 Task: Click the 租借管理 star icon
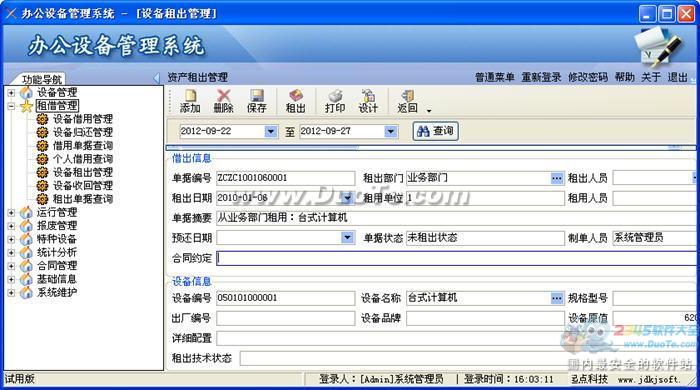[26, 106]
